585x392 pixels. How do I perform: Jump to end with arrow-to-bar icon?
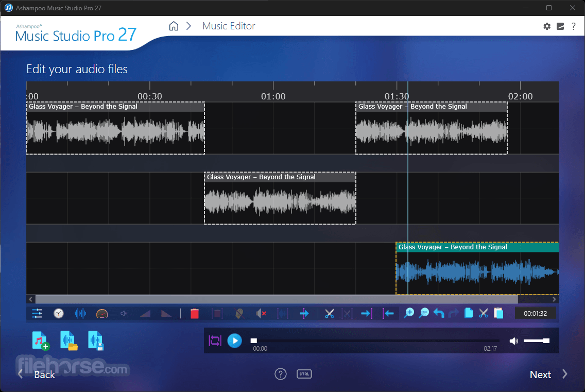point(367,313)
